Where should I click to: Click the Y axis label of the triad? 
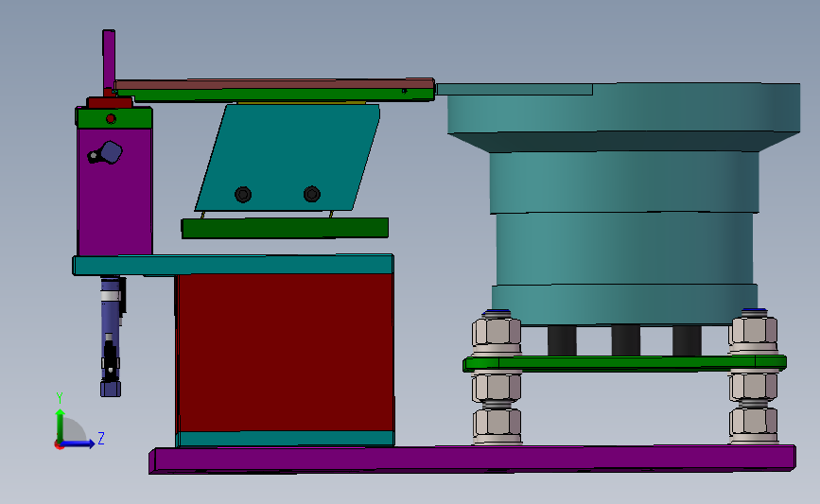pos(60,398)
